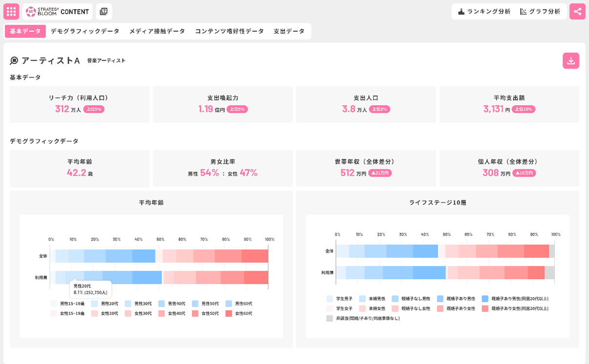Click the ▲19万円 badge on 個人年収

[x=524, y=173]
